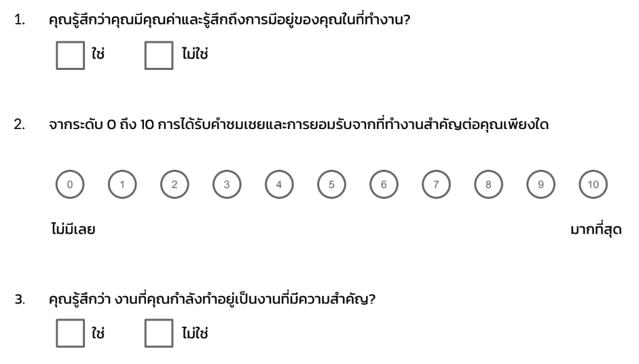Select rating 5 on the scale

[x=331, y=184]
